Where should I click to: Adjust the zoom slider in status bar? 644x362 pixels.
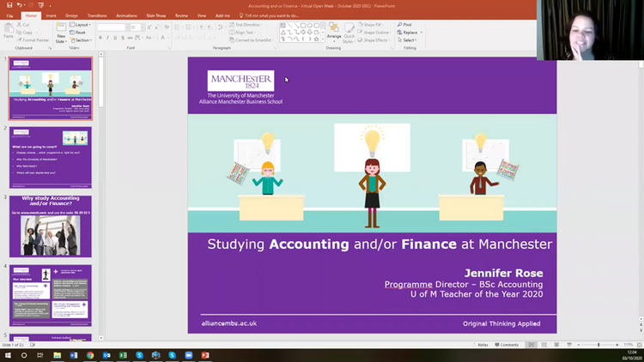pyautogui.click(x=598, y=344)
